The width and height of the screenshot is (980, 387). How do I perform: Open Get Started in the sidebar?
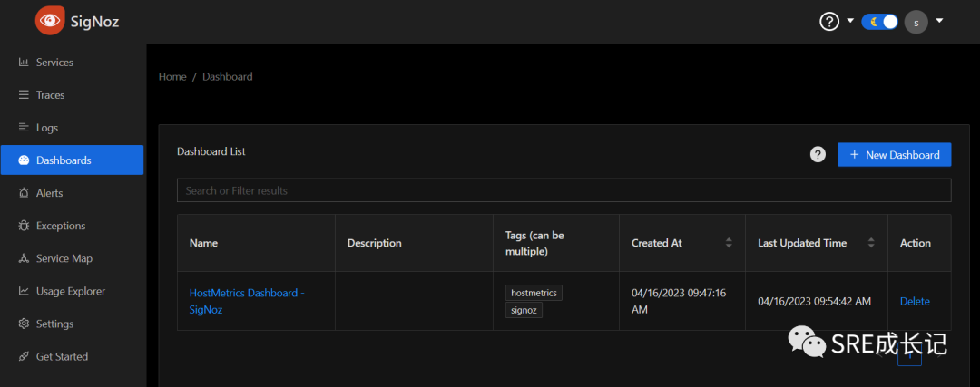73,356
